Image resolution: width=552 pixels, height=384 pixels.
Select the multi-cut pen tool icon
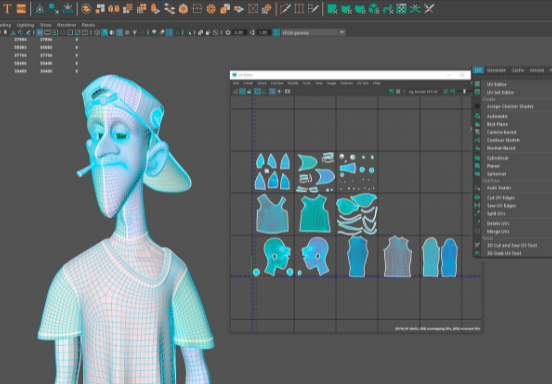[x=285, y=8]
